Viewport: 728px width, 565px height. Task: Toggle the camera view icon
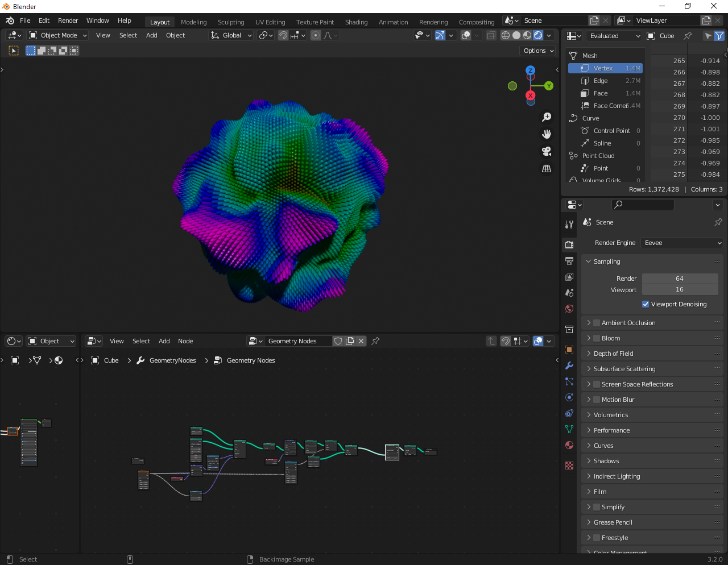tap(547, 151)
